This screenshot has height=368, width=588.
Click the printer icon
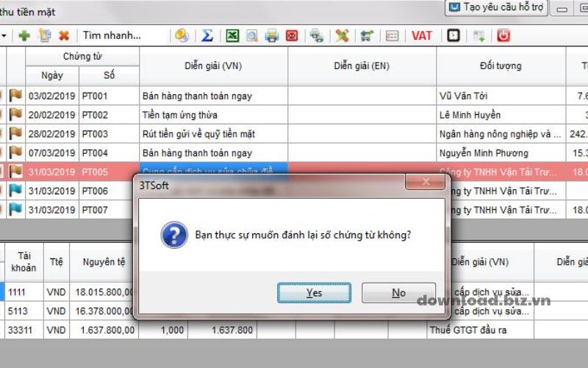pyautogui.click(x=271, y=35)
